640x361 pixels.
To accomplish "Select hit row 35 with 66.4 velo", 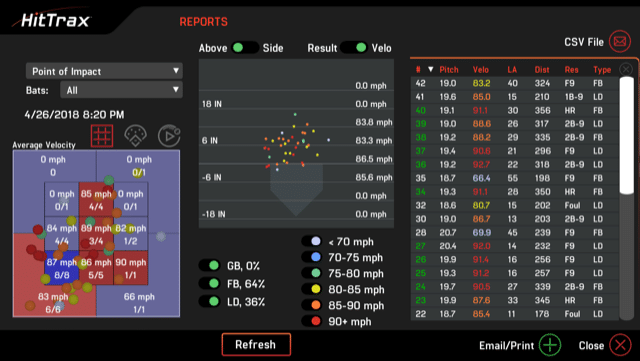I will point(514,178).
